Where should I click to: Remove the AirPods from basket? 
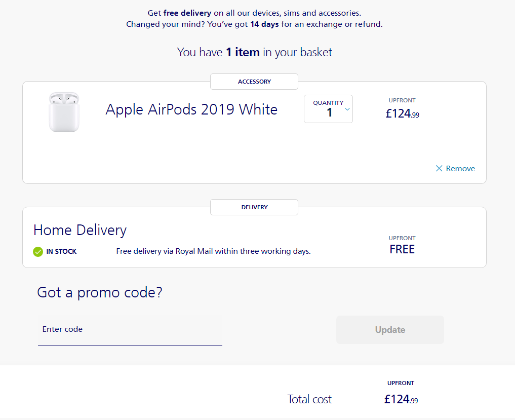[455, 169]
